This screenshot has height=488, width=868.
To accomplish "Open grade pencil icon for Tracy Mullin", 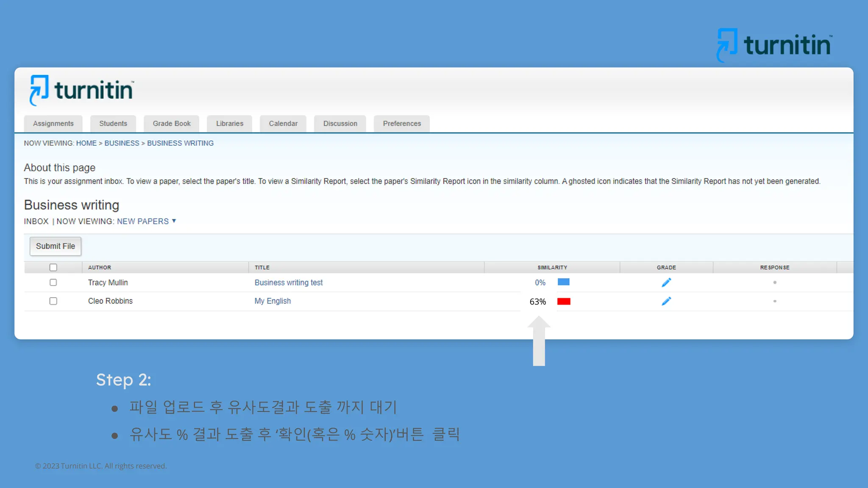I will pyautogui.click(x=666, y=283).
